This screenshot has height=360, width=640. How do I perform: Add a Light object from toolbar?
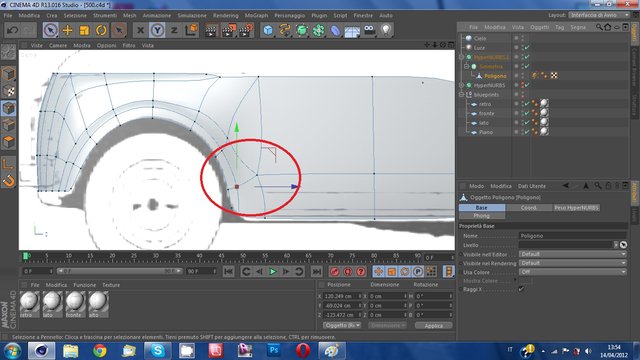pyautogui.click(x=386, y=30)
